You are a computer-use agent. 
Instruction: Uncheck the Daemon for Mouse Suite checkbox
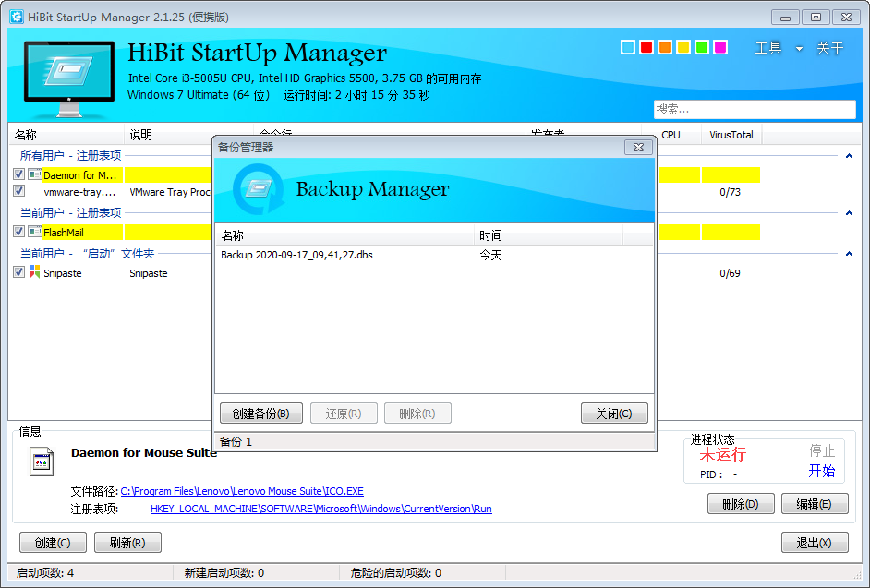coord(19,174)
